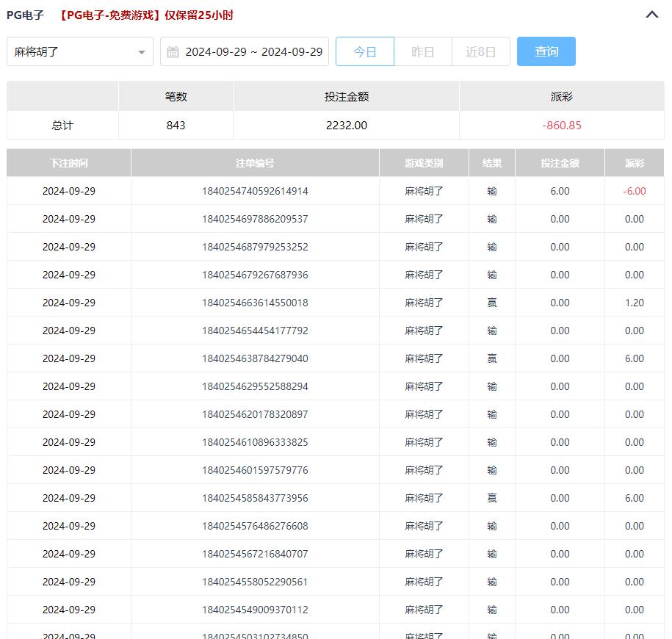Switch to the 昨日 tab
This screenshot has height=639, width=672.
[423, 52]
